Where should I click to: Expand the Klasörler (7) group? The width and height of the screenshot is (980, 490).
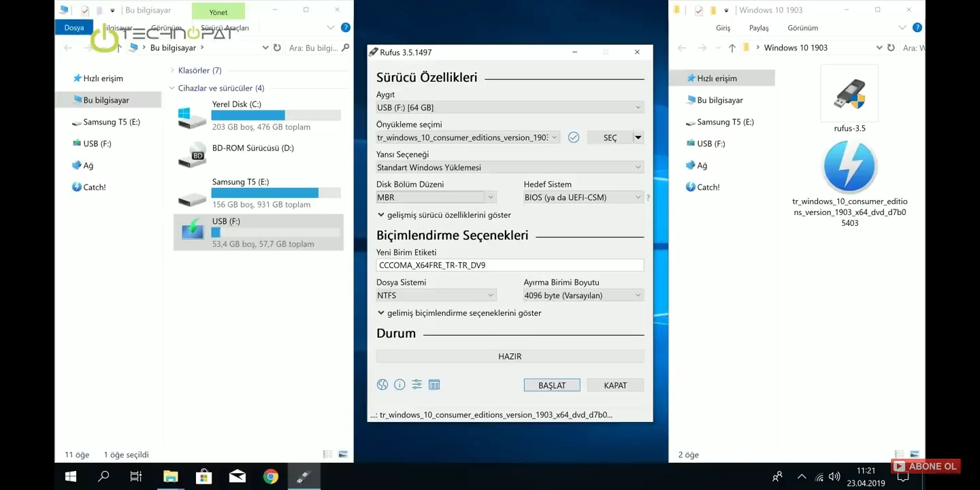tap(171, 71)
